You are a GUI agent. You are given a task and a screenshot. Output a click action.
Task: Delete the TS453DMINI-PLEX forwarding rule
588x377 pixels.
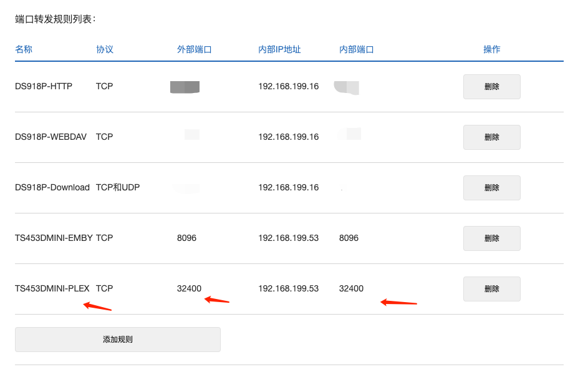491,289
